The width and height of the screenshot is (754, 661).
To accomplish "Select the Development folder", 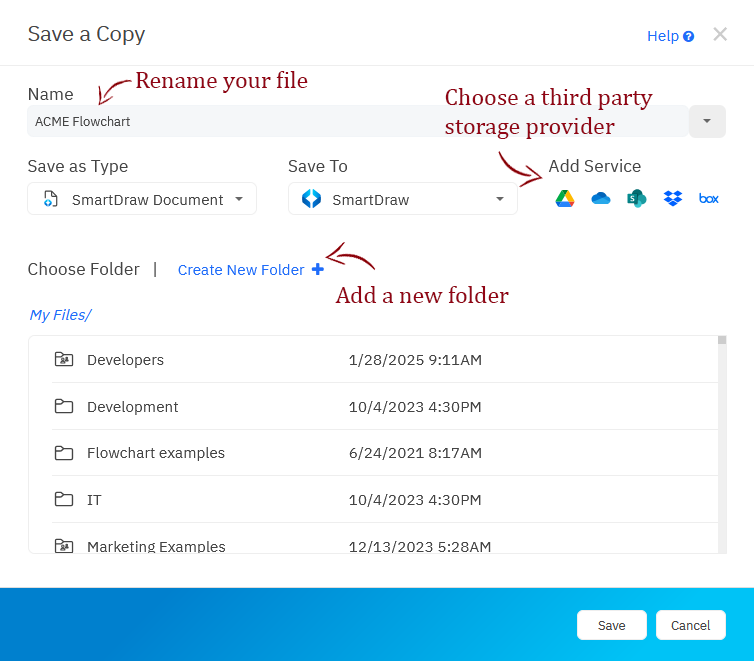I will tap(132, 407).
